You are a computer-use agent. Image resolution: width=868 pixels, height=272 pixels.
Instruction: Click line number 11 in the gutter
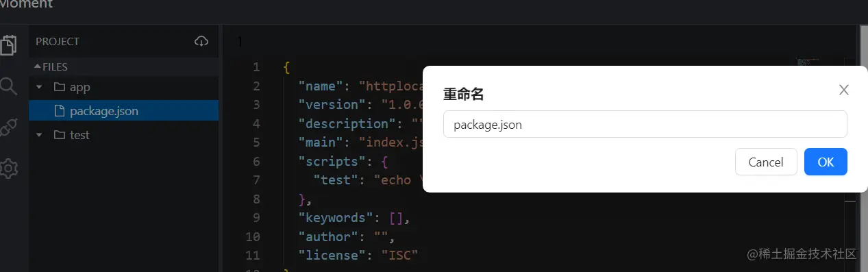252,256
